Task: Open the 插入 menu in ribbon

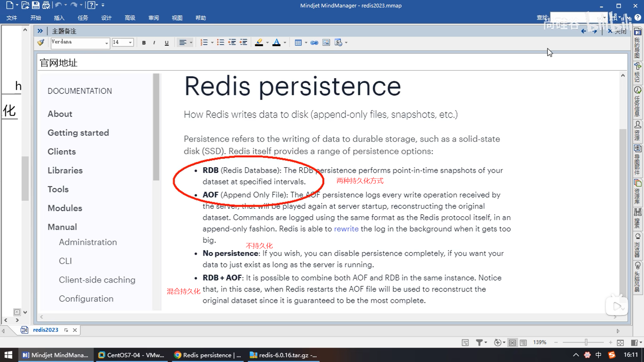Action: (59, 18)
